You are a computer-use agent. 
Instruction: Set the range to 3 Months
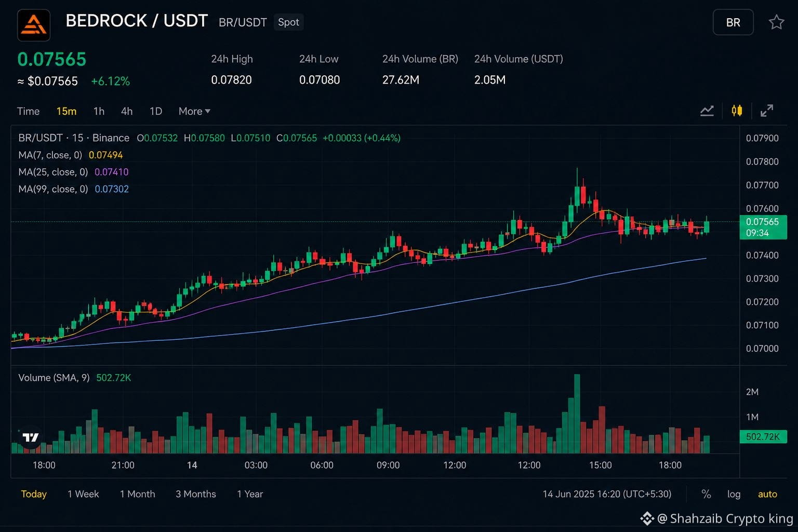[x=196, y=494]
